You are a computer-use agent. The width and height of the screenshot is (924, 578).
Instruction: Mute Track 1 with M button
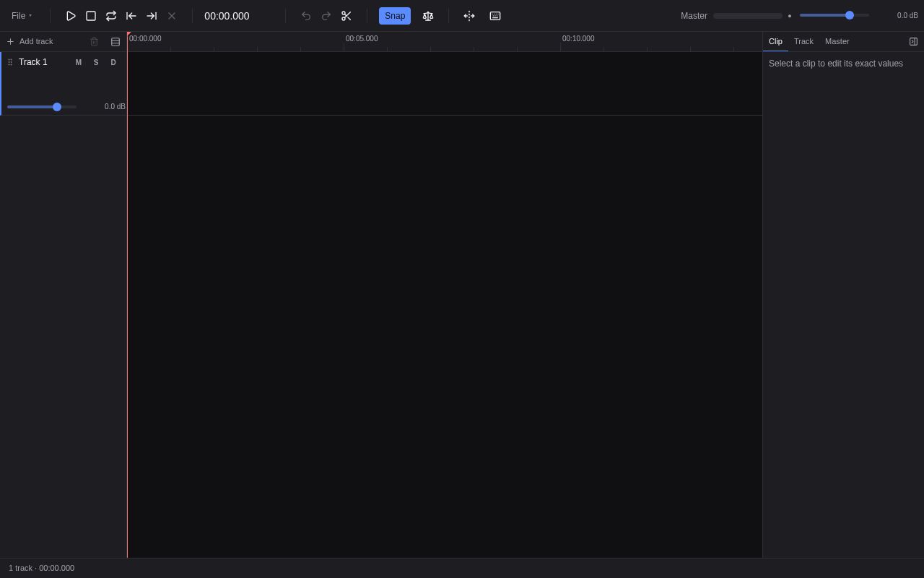[x=79, y=63]
